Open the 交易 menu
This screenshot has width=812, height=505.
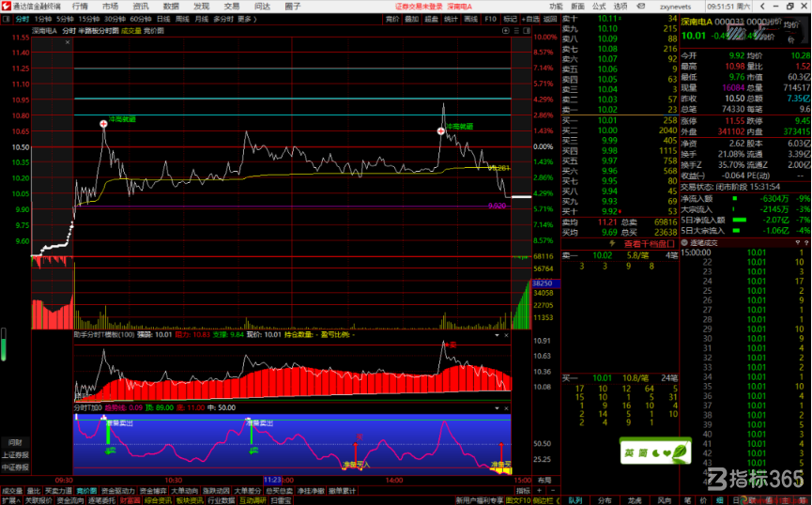(232, 7)
